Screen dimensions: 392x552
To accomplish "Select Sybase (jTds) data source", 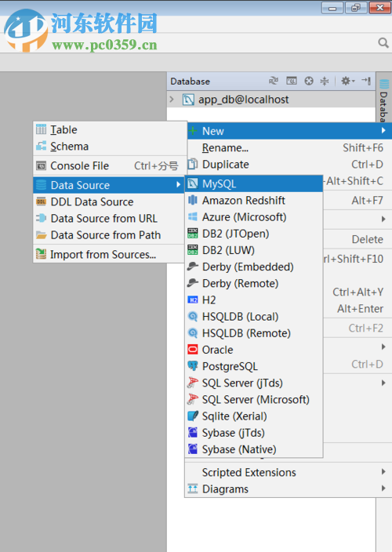I will 254,433.
